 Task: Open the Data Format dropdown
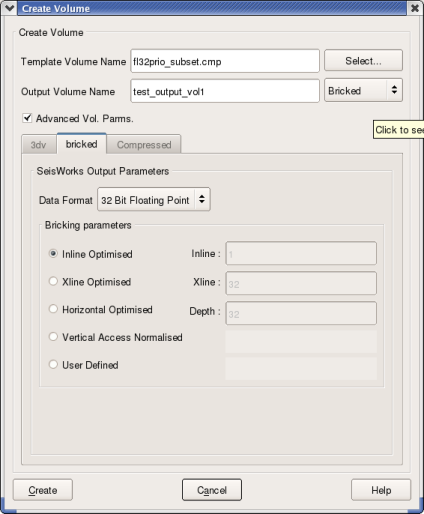(154, 200)
